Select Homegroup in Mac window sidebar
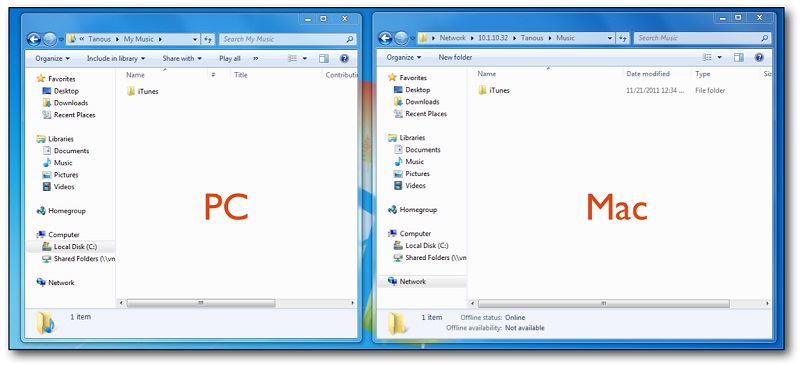800x365 pixels. (x=413, y=210)
